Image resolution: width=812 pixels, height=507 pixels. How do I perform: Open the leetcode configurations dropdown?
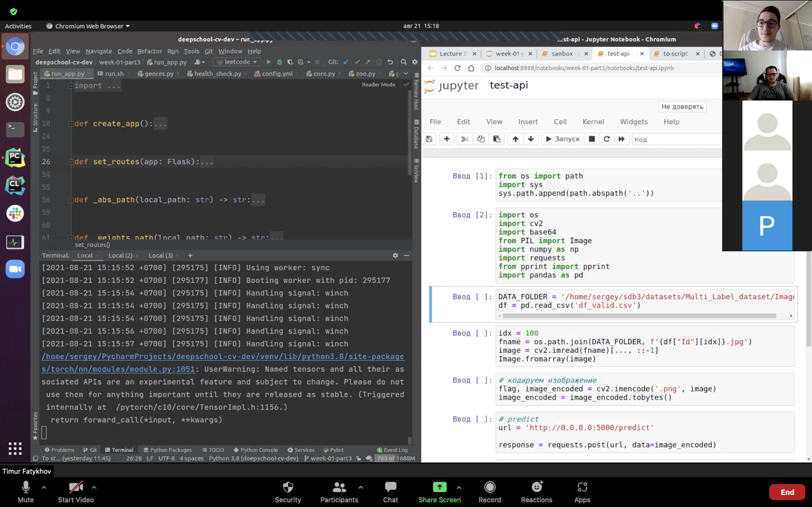pos(236,62)
